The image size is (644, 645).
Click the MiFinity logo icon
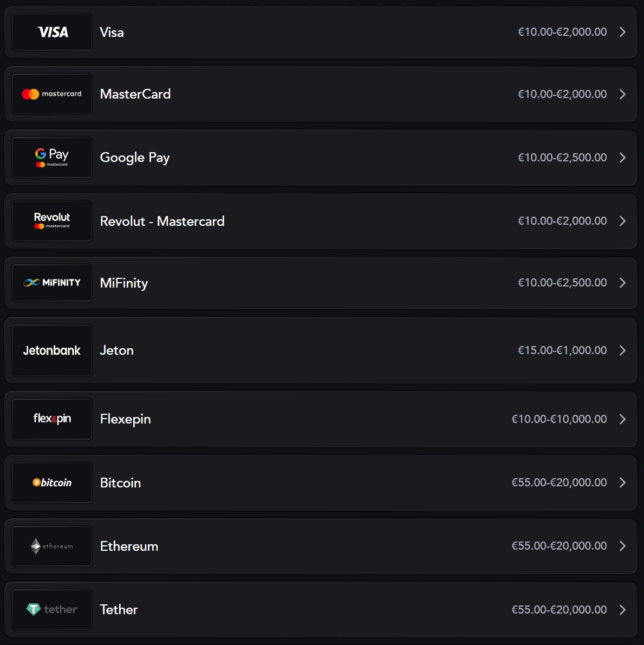point(52,283)
